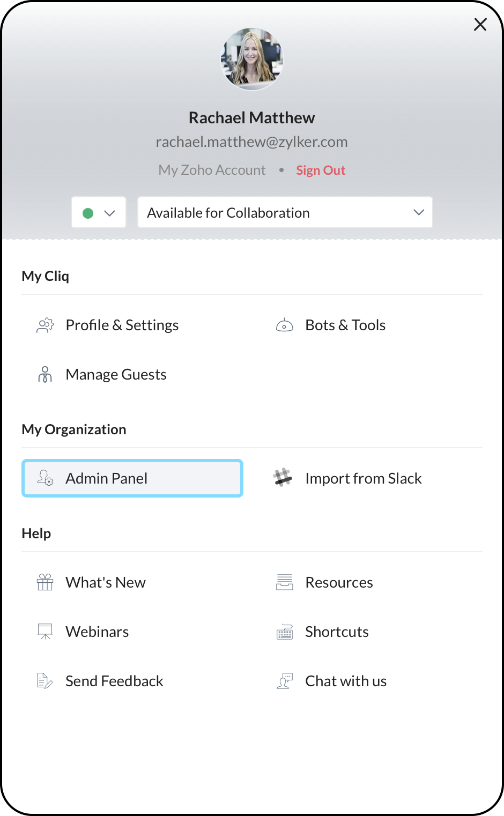The height and width of the screenshot is (816, 504).
Task: Expand the Available for Collaboration status menu
Action: click(x=285, y=213)
